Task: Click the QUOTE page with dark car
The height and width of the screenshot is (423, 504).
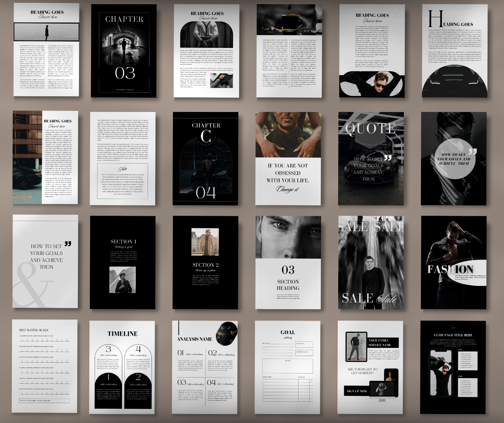Action: coord(371,159)
